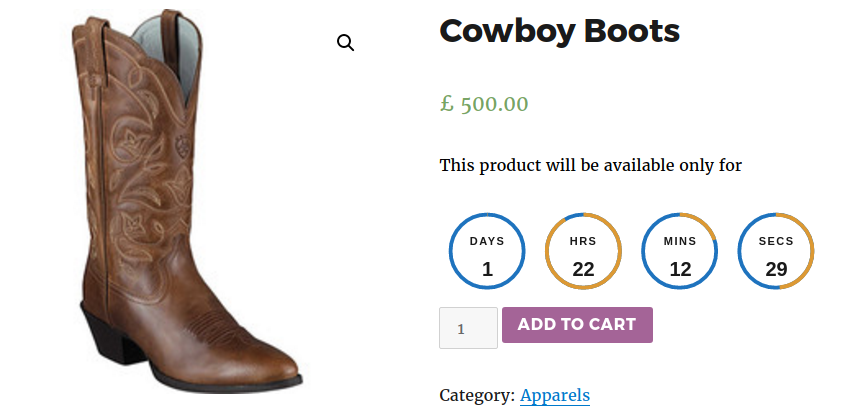Click the Hrs countdown circle
Viewport: 856px width, 415px height.
pos(583,251)
